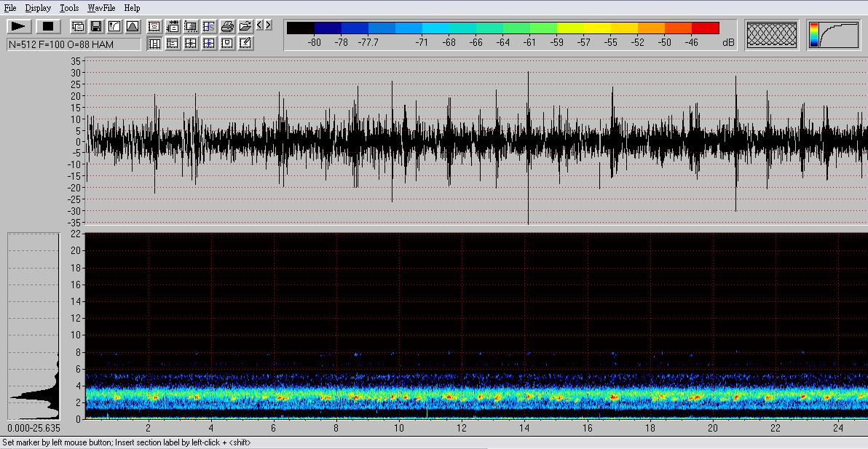Viewport: 868px width, 449px height.
Task: Click the N=512 F=100 O=88 HAM parameters field
Action: (74, 44)
